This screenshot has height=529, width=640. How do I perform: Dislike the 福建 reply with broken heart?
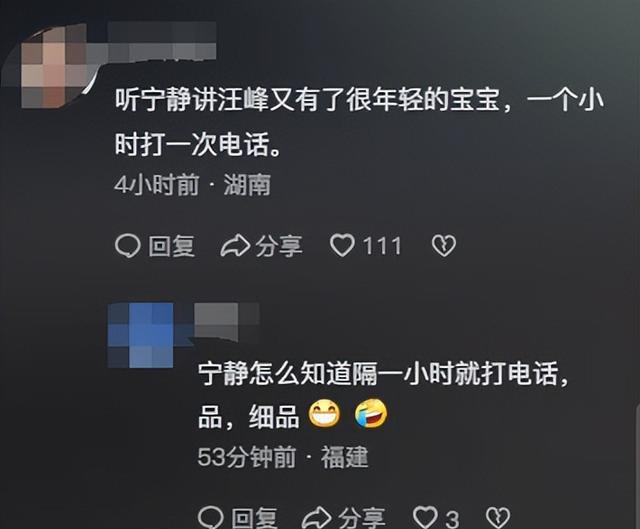(498, 518)
